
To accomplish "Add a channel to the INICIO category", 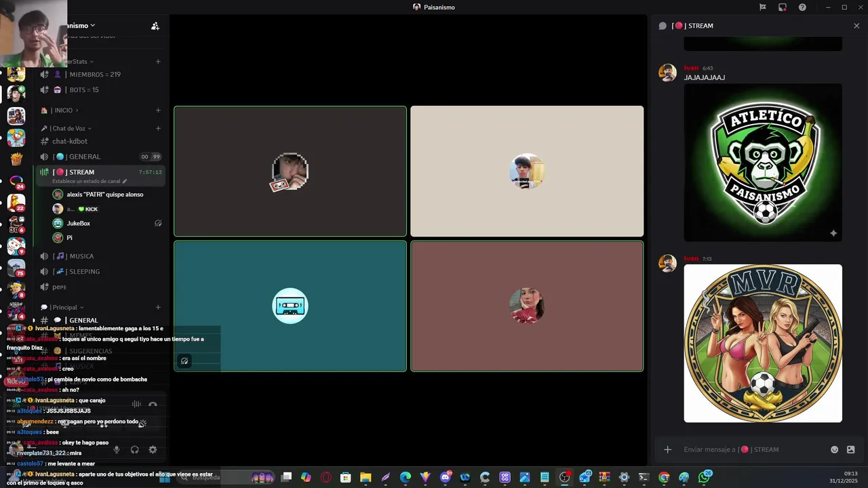I will 158,110.
